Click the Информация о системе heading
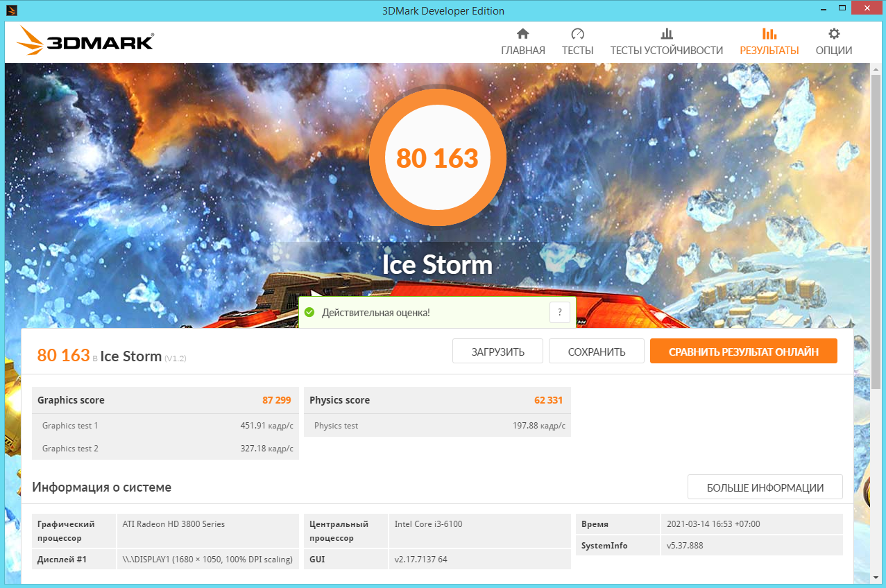Viewport: 886px width, 588px height. point(102,487)
